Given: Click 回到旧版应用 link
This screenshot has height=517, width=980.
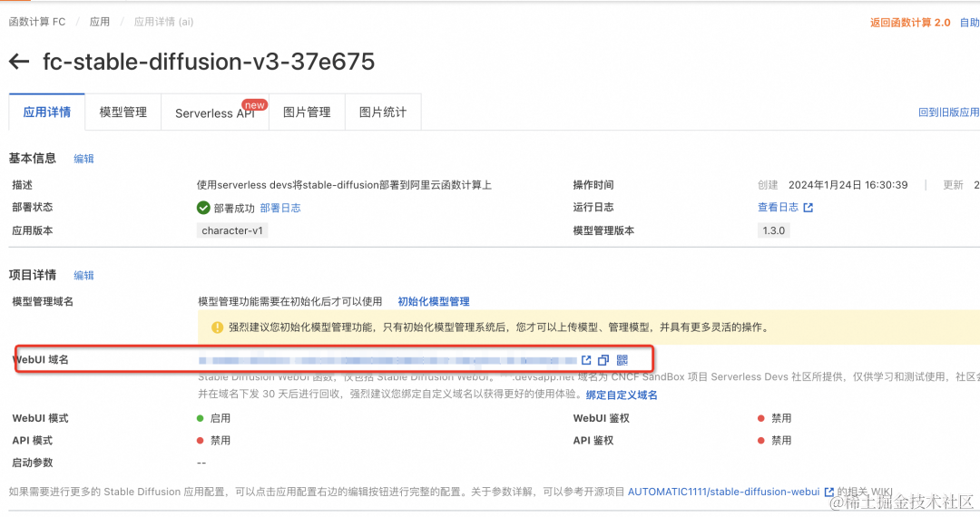Looking at the screenshot, I should pos(949,112).
